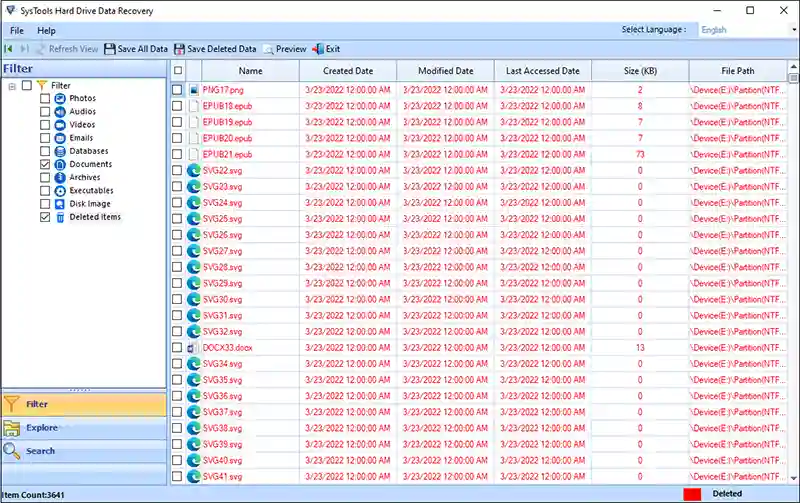800x503 pixels.
Task: Enable the Photos filter checkbox
Action: (45, 98)
